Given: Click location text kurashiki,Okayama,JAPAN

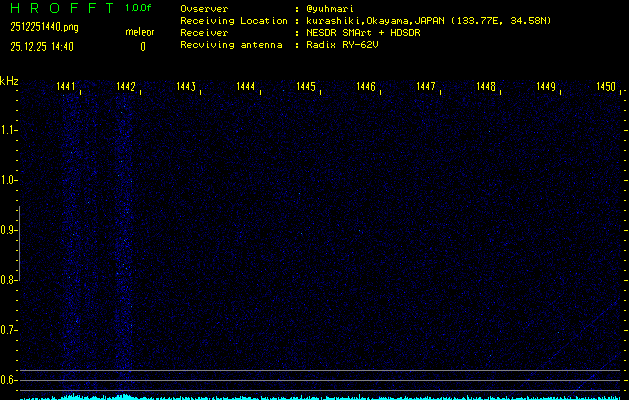Looking at the screenshot, I should coord(375,21).
